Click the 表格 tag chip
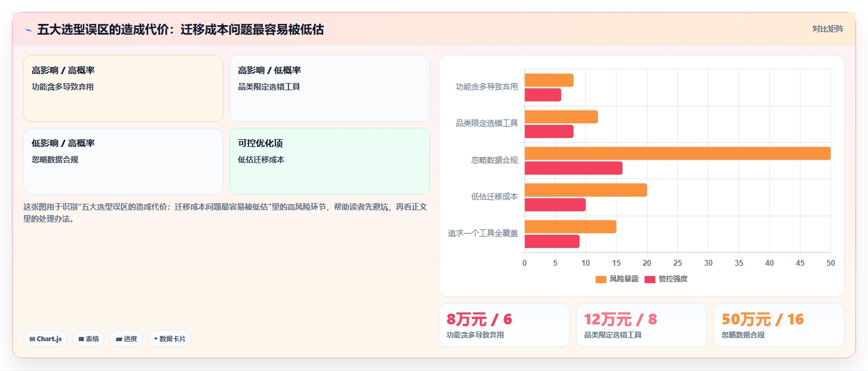The width and height of the screenshot is (868, 371). click(88, 339)
